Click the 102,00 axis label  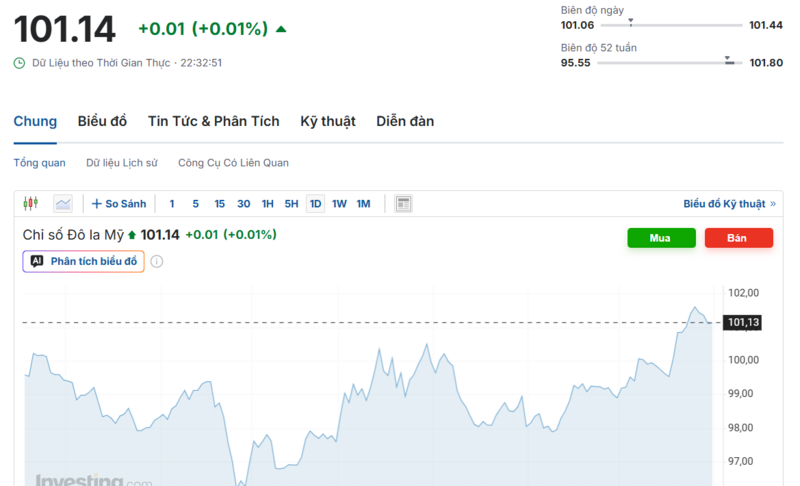point(743,293)
